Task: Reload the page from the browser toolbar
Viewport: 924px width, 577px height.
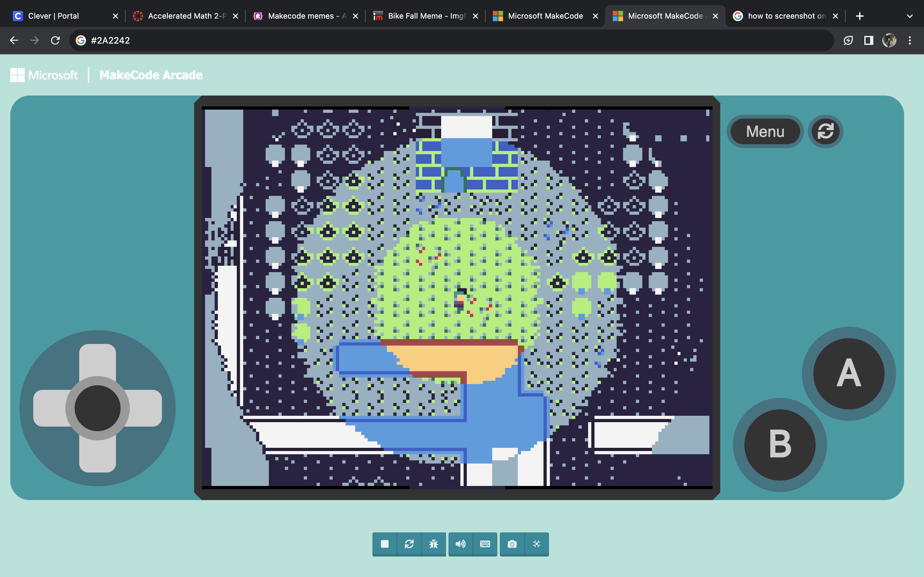Action: (x=56, y=40)
